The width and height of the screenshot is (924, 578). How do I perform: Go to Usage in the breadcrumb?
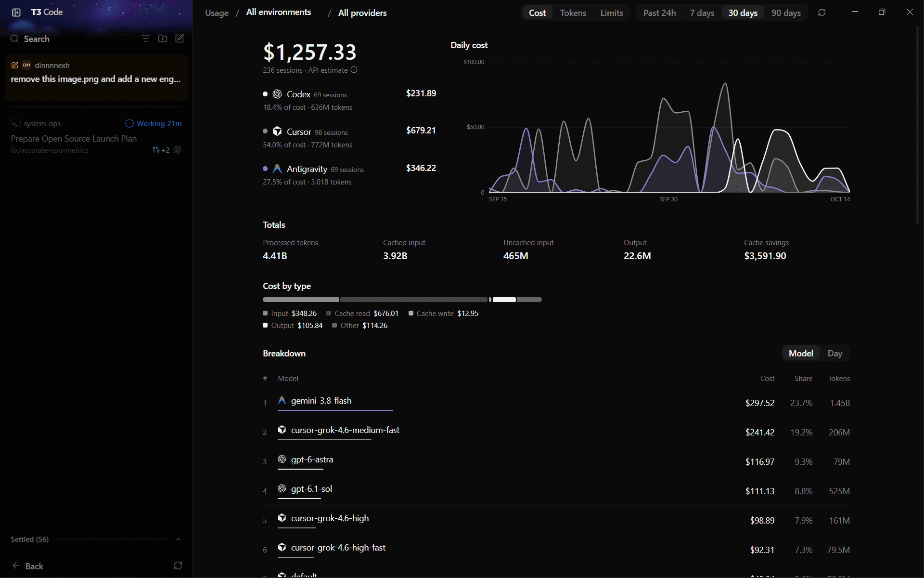pyautogui.click(x=217, y=13)
